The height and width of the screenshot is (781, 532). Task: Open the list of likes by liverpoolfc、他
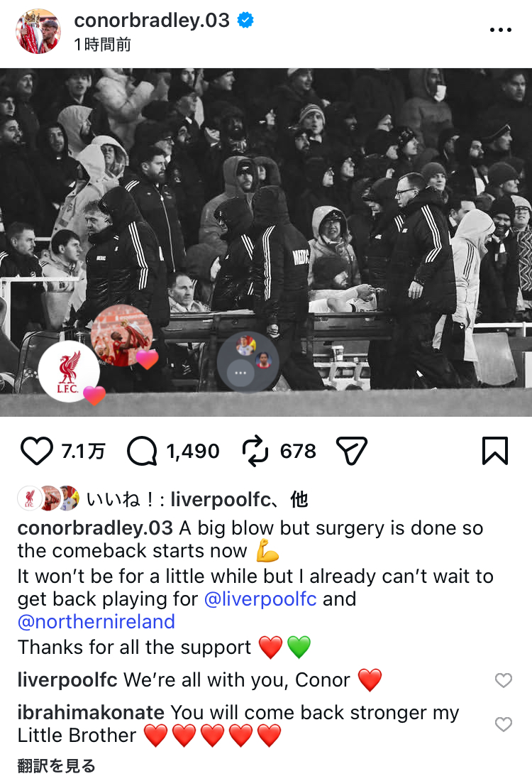pyautogui.click(x=197, y=499)
